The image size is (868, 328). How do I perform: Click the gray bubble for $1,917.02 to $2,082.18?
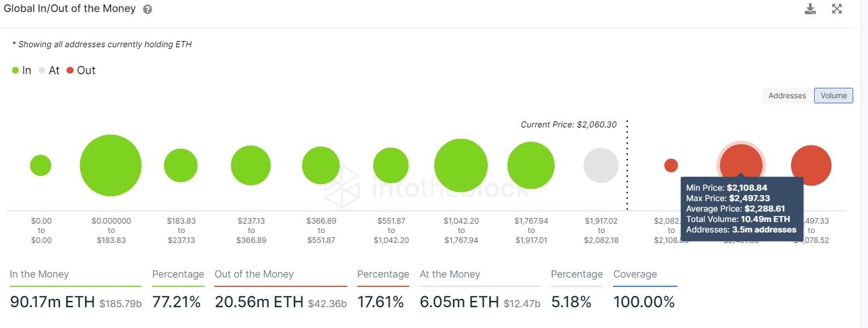tap(601, 165)
